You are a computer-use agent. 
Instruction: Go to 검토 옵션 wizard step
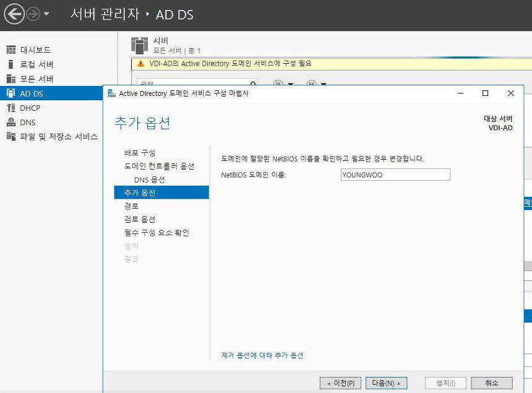140,219
